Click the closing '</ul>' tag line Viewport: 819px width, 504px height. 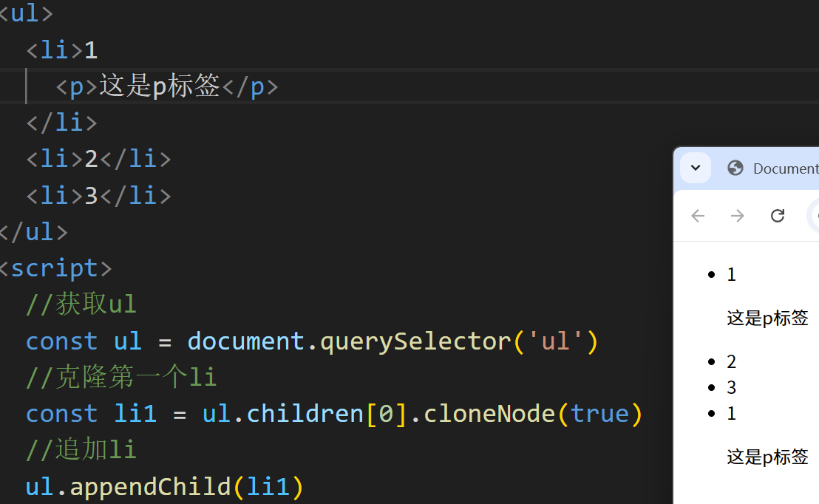tap(34, 232)
